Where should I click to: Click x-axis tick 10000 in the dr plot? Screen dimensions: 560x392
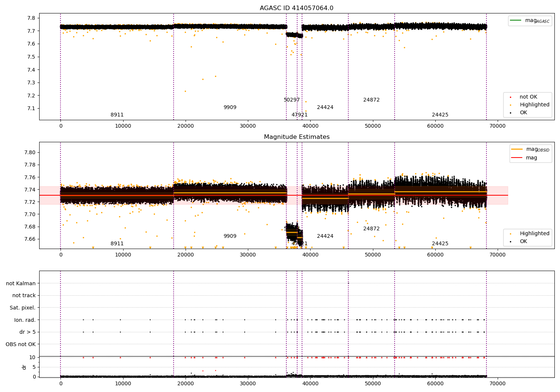point(123,383)
